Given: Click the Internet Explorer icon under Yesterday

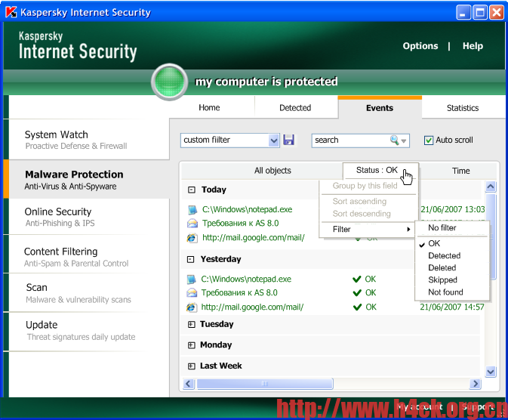Looking at the screenshot, I should click(x=192, y=307).
